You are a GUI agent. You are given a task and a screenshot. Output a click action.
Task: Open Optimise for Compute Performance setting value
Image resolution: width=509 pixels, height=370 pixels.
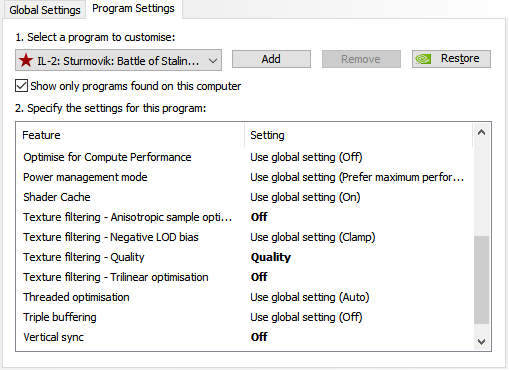click(x=306, y=157)
